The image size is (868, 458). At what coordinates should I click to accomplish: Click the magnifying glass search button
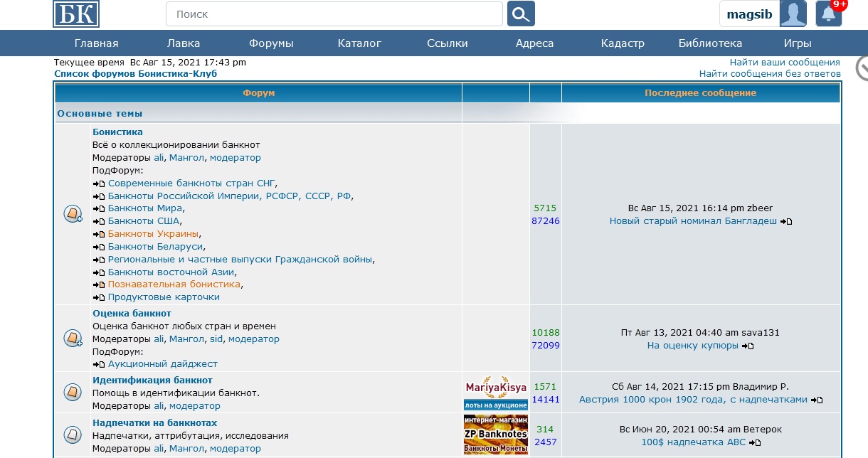coord(521,14)
